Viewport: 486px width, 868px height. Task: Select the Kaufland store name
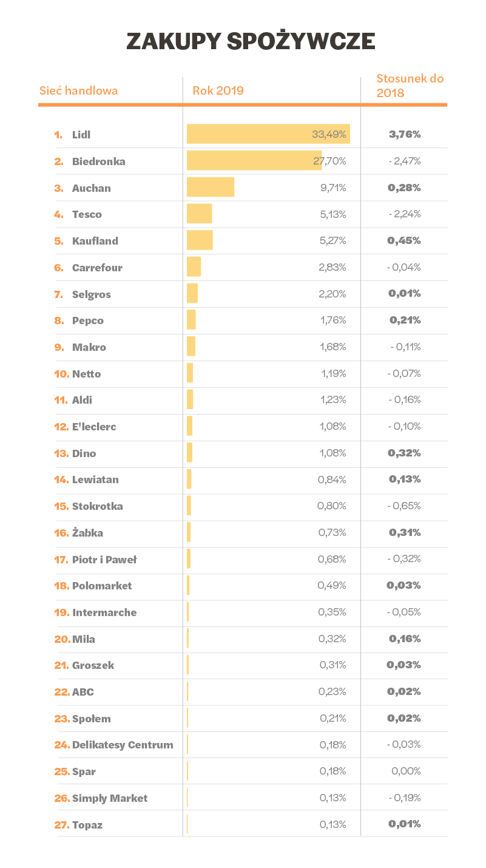95,241
